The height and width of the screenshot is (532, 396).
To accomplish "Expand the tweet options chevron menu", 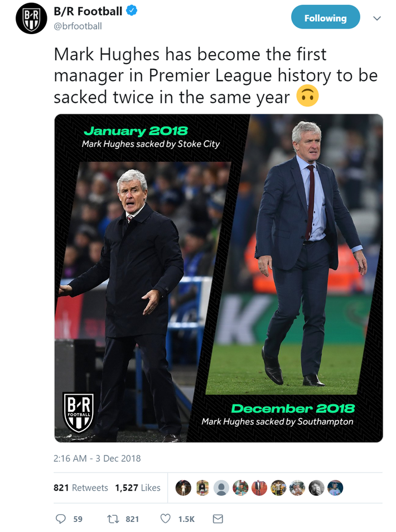I will 377,18.
